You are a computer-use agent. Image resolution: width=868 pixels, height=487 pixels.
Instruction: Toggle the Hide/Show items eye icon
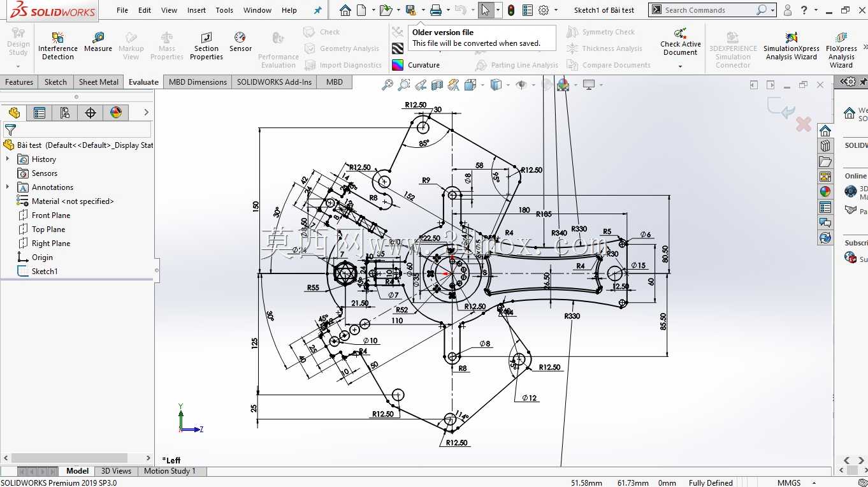pyautogui.click(x=521, y=85)
